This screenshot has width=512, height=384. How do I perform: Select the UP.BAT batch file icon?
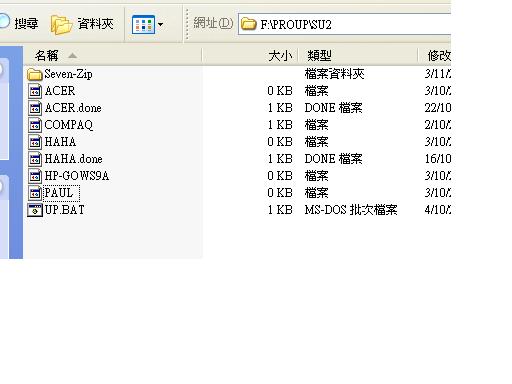(35, 210)
